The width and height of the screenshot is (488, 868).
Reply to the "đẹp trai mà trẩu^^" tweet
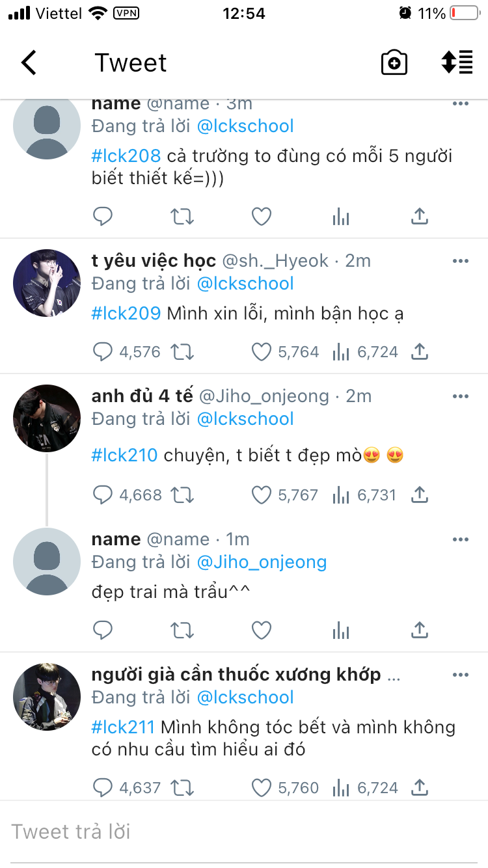[x=103, y=630]
